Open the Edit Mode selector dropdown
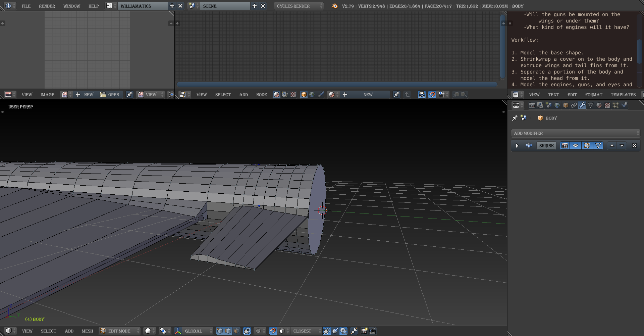 [120, 331]
